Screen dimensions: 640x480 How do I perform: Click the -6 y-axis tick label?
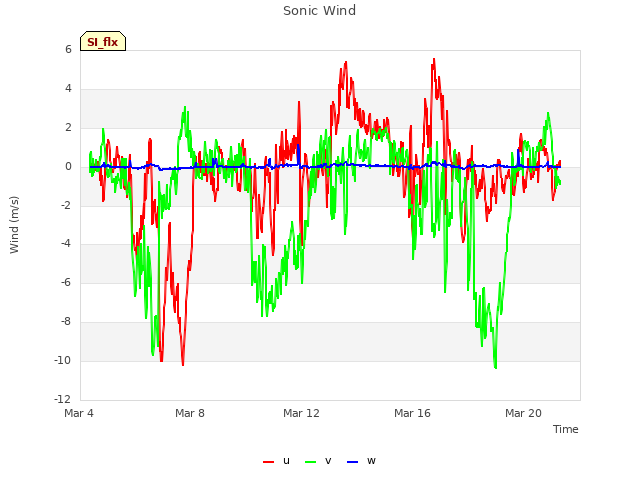(x=66, y=282)
